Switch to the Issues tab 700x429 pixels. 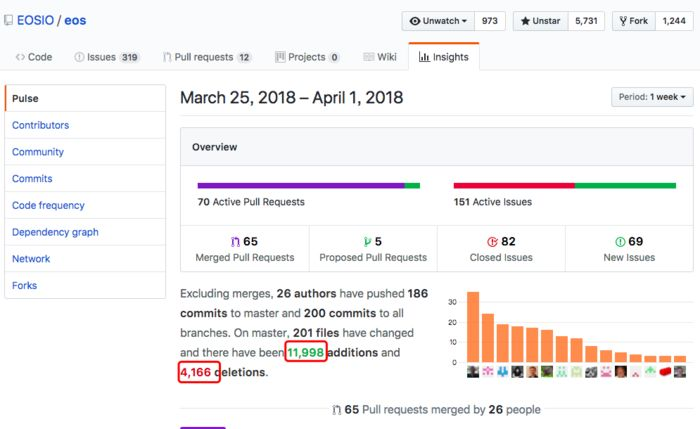[107, 57]
